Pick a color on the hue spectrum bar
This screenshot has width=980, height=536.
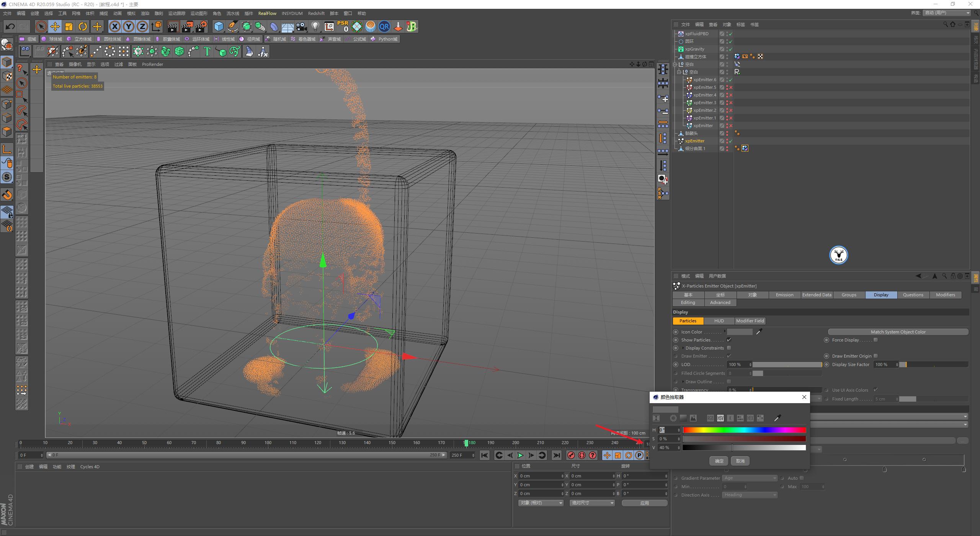745,430
